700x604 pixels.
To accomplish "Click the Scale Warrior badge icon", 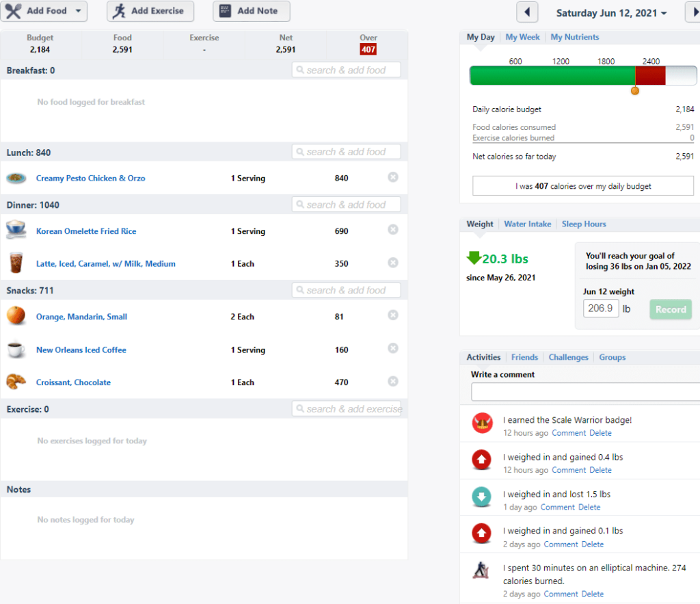I will coord(482,423).
